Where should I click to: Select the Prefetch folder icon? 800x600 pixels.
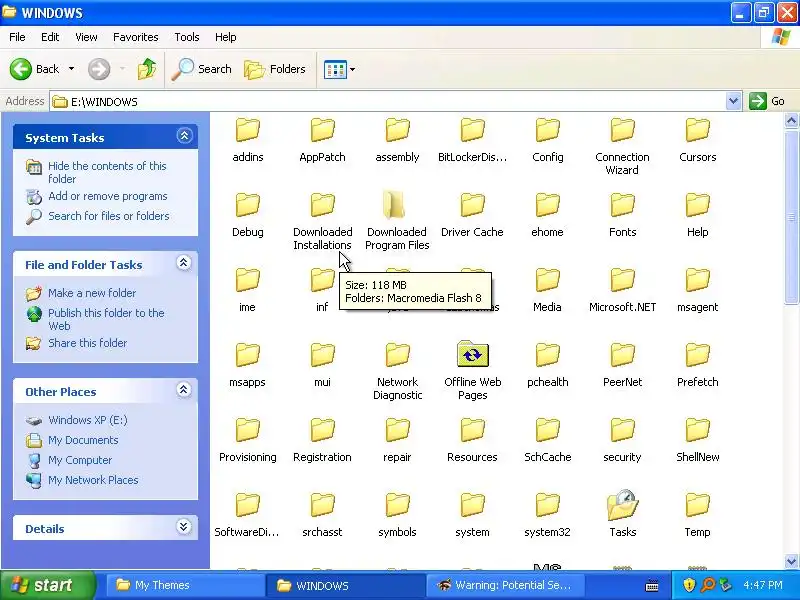697,355
